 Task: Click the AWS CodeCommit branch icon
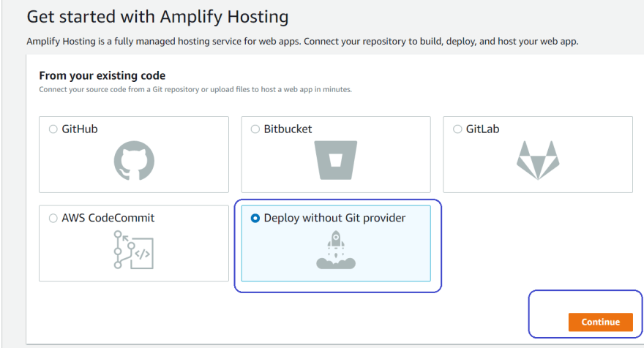[133, 250]
